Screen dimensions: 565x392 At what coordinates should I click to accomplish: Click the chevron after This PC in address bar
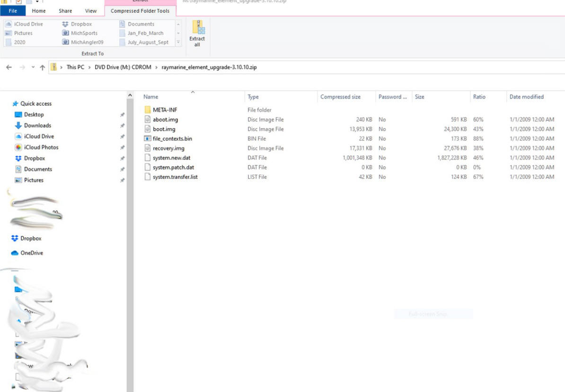pyautogui.click(x=89, y=67)
